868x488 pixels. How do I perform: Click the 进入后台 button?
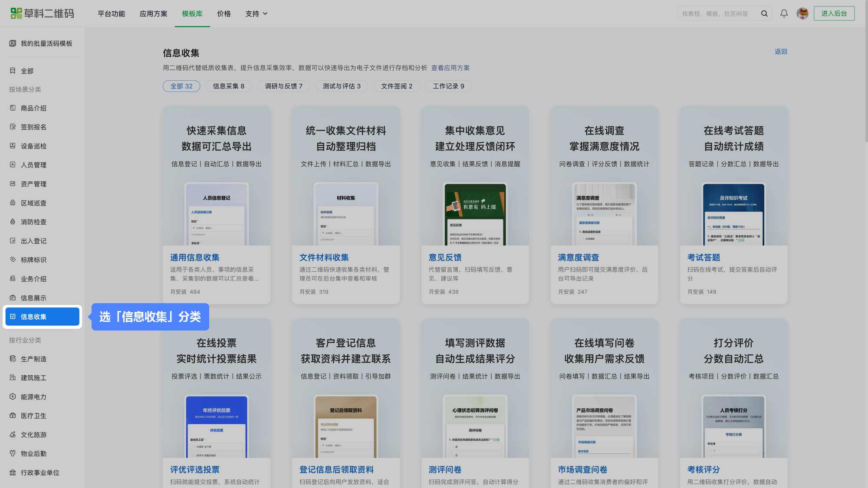click(834, 13)
